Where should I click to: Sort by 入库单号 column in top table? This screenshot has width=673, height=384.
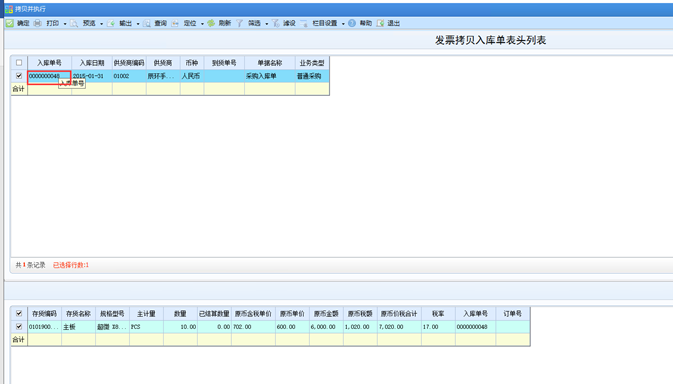49,63
